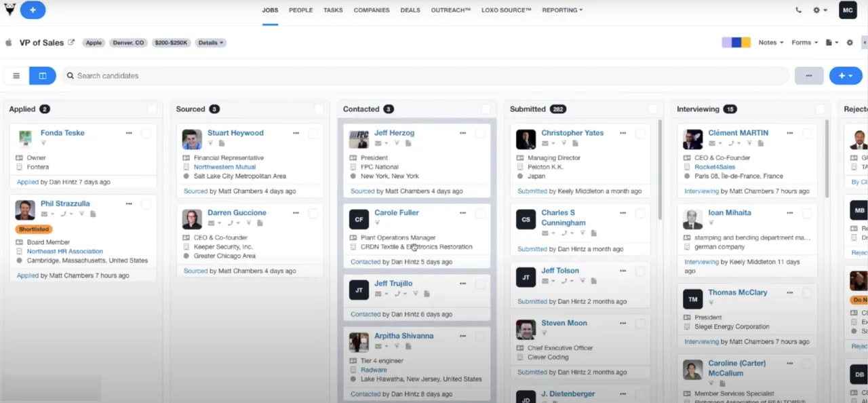Image resolution: width=868 pixels, height=403 pixels.
Task: Go to the People tab
Action: pos(300,10)
